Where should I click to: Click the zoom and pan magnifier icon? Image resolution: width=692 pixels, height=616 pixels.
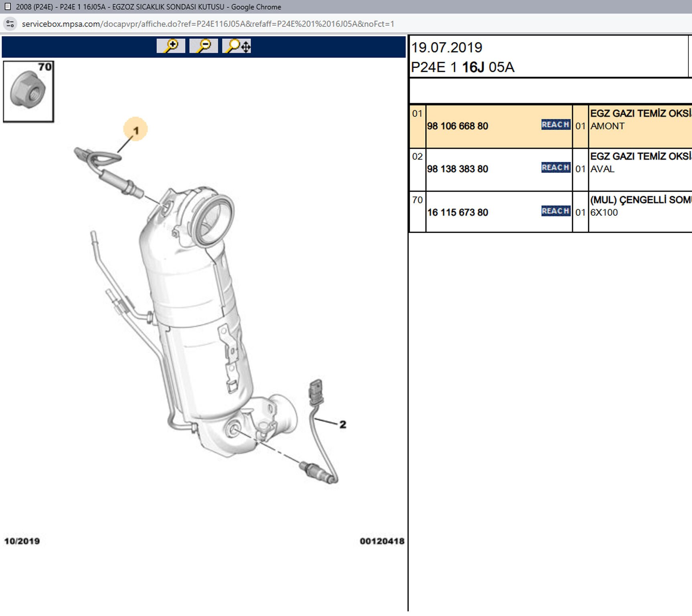237,46
